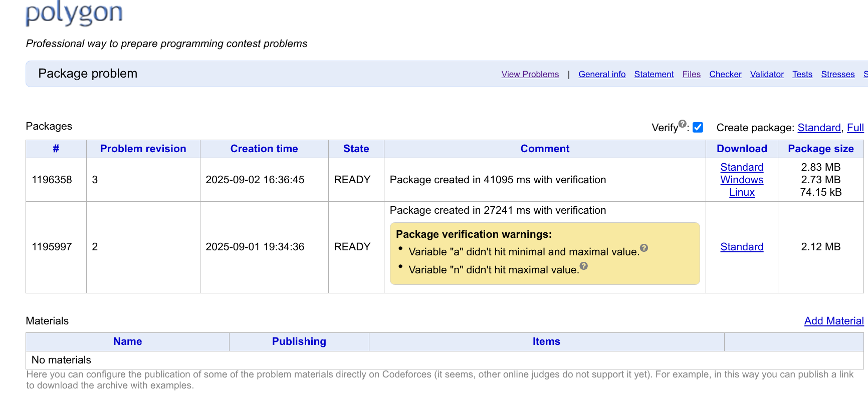The width and height of the screenshot is (868, 408).
Task: Open the Files section
Action: 691,74
